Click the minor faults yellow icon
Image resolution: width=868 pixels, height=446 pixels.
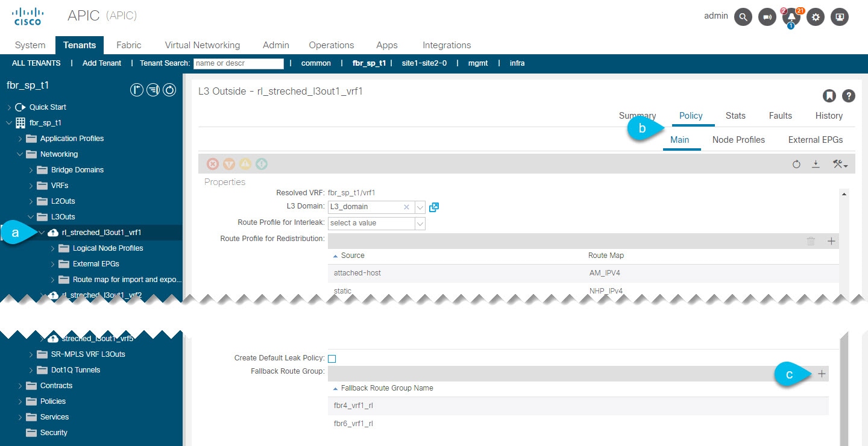pos(245,164)
